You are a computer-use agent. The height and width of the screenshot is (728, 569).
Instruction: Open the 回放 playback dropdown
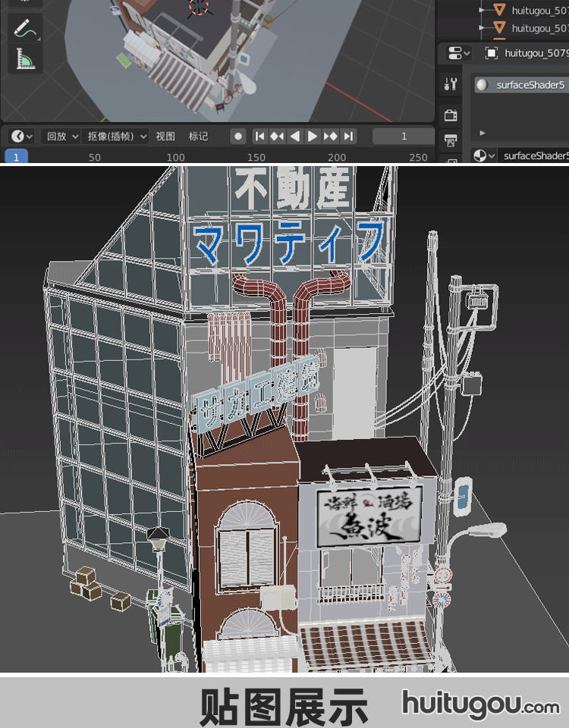pyautogui.click(x=61, y=136)
